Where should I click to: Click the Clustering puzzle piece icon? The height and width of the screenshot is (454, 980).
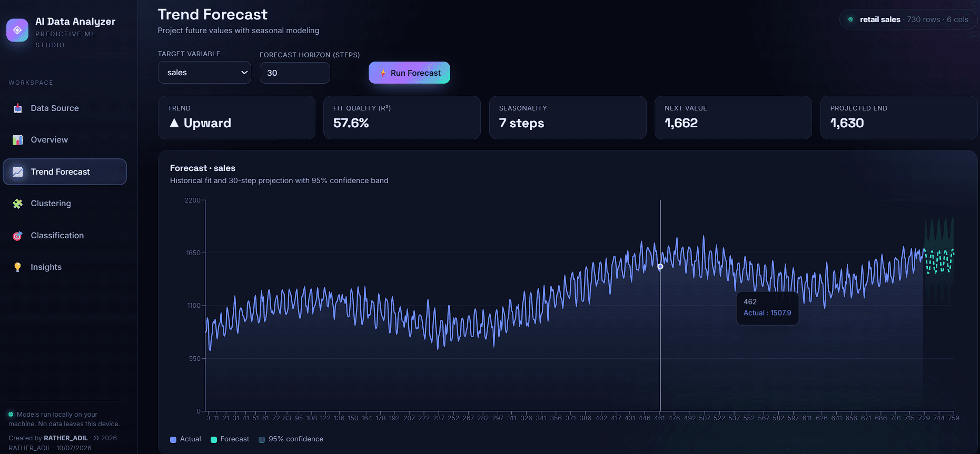point(17,204)
